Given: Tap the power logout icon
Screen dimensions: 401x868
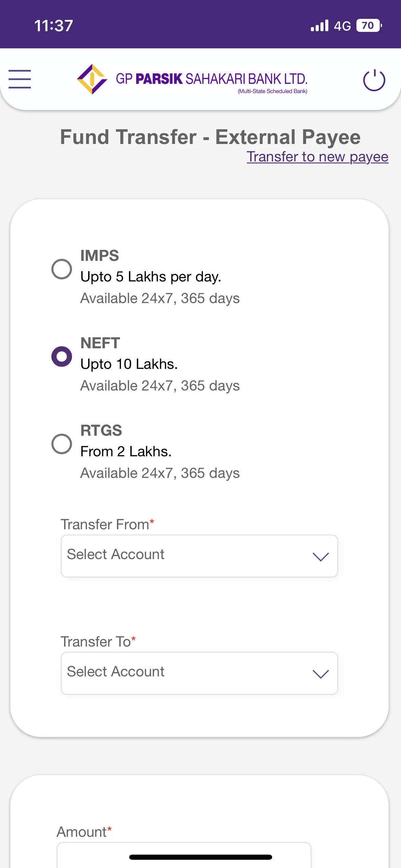Looking at the screenshot, I should [374, 80].
